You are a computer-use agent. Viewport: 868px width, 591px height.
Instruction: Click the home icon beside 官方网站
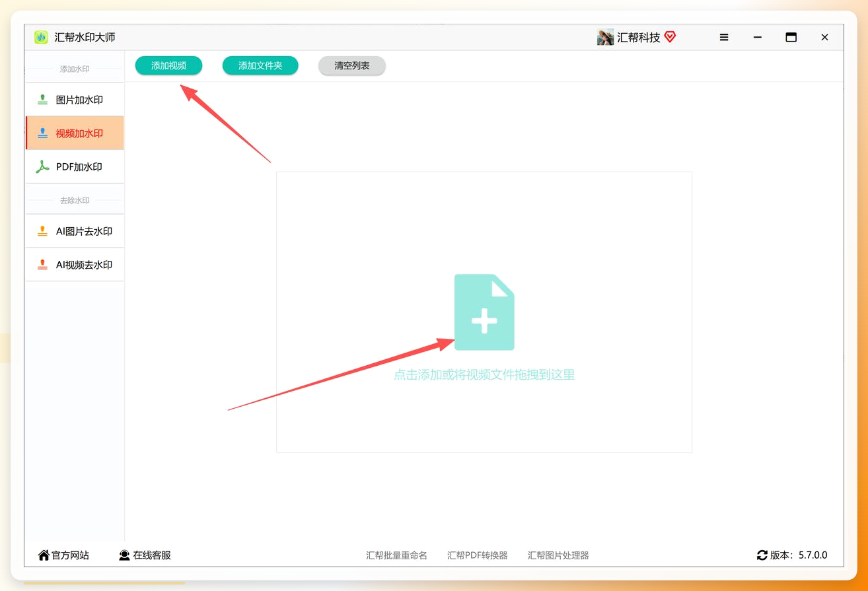tap(44, 555)
